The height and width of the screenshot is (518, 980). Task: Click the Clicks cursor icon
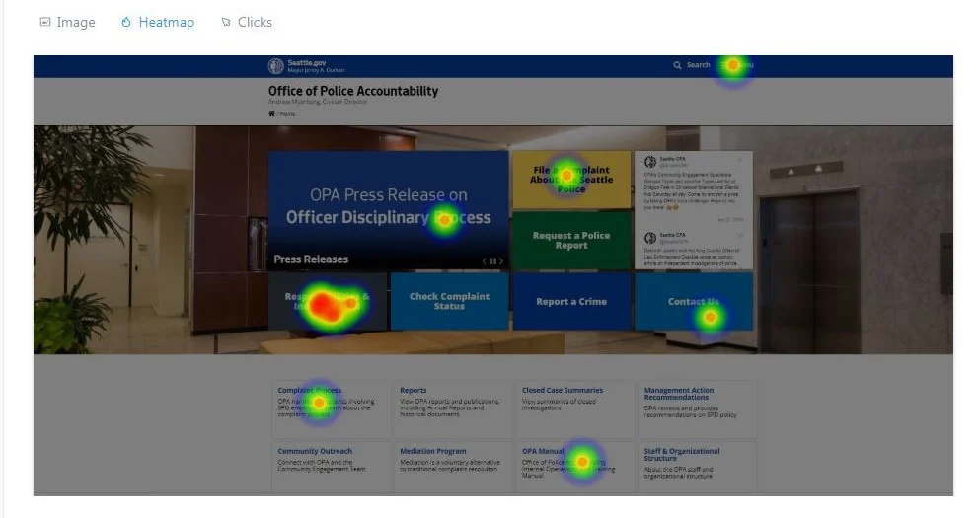[x=226, y=22]
